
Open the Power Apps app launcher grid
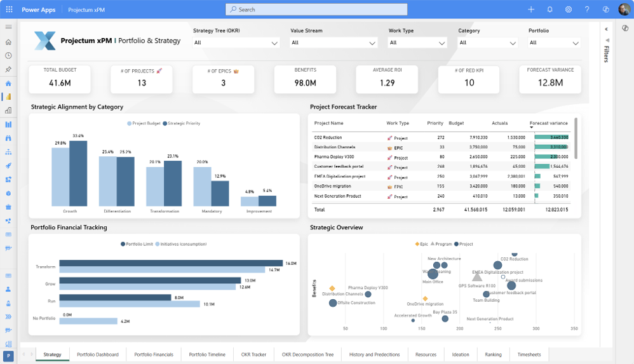click(9, 10)
